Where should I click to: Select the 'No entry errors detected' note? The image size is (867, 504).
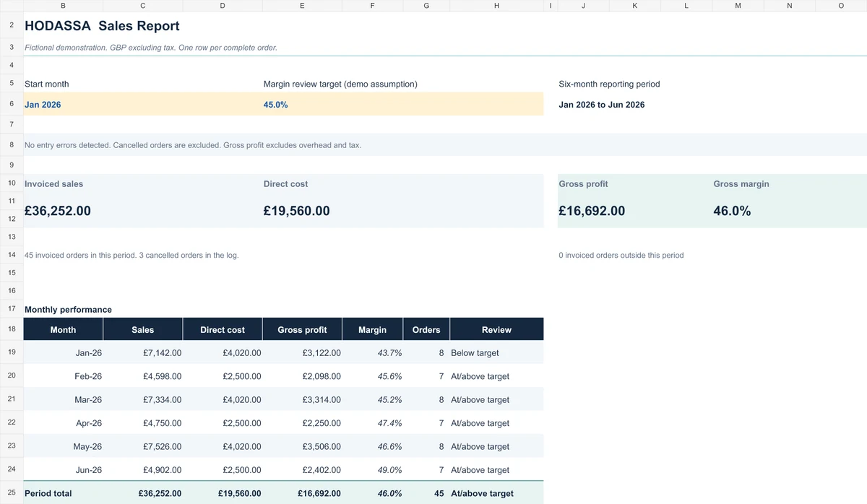[x=193, y=145]
